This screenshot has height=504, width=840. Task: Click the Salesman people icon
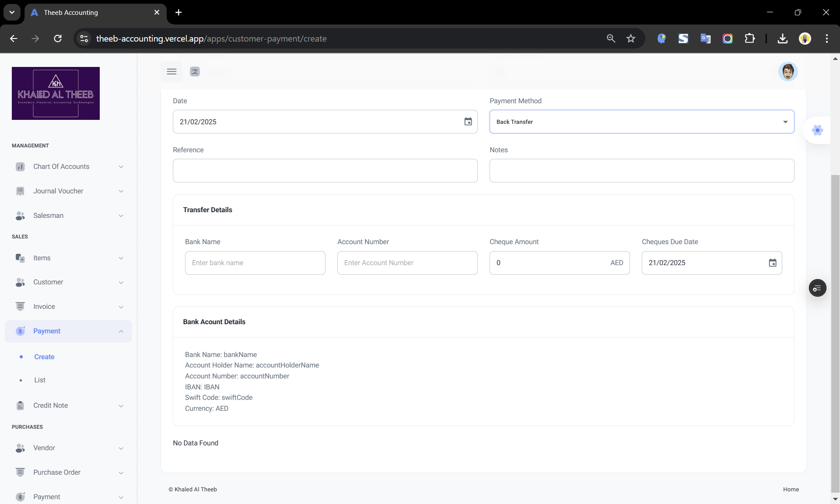[x=20, y=216]
